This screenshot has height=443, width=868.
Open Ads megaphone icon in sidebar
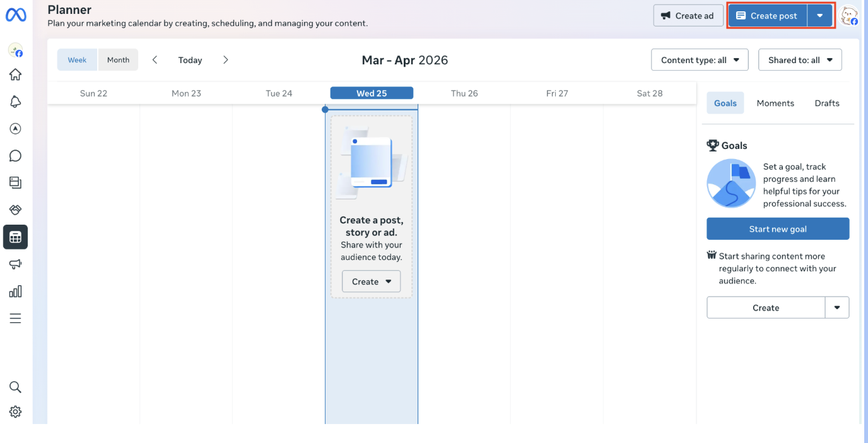(16, 264)
